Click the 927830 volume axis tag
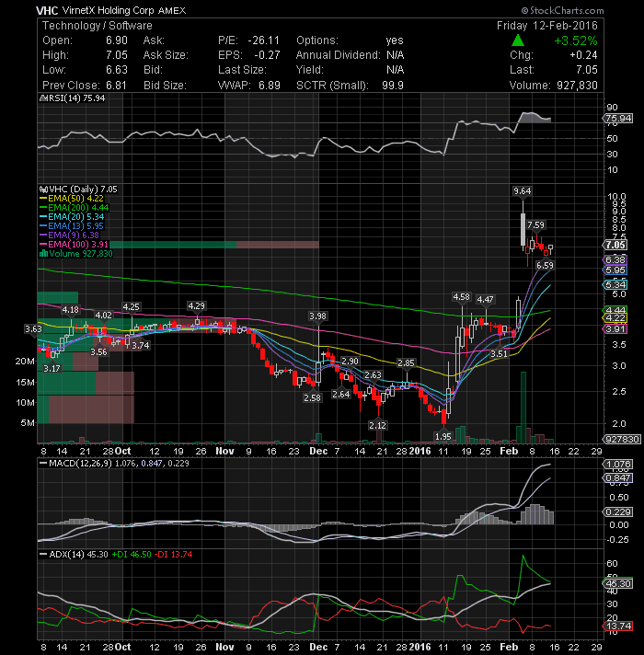 pyautogui.click(x=621, y=440)
